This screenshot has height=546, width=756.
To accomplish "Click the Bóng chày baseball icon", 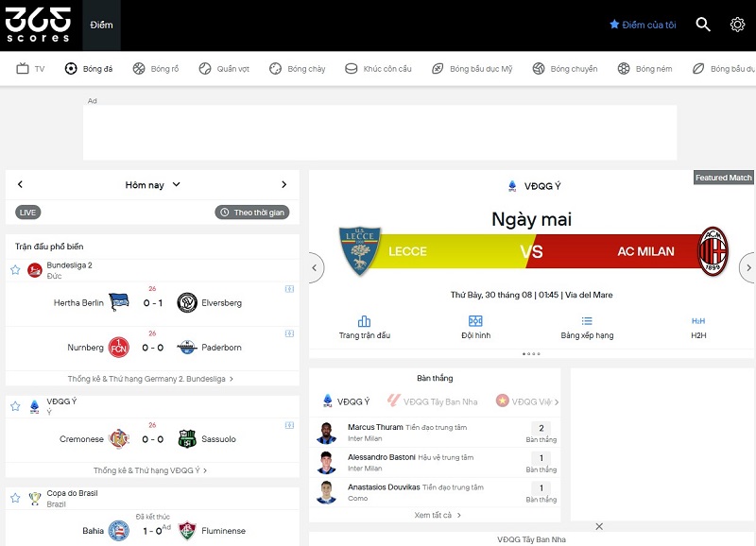I will coord(275,68).
